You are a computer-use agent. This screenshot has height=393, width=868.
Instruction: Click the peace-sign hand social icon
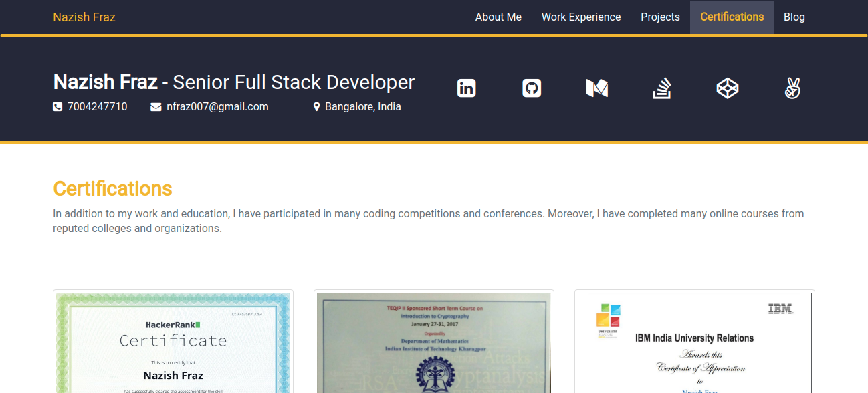coord(792,88)
